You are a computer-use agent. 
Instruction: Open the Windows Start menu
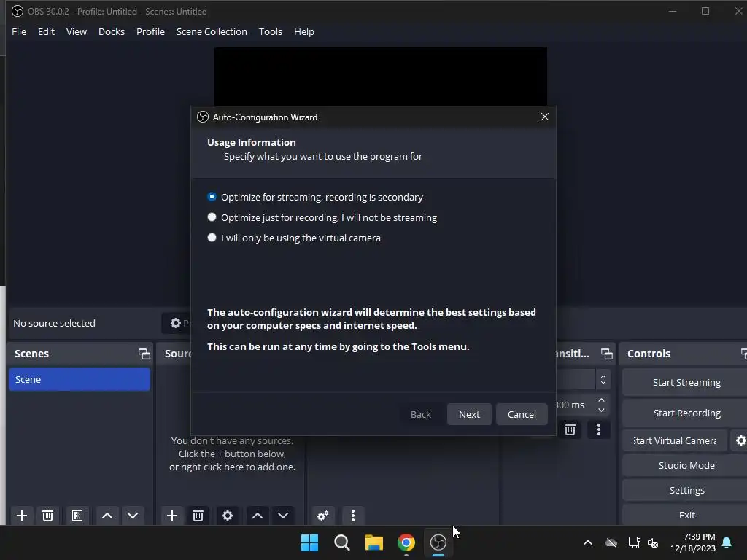(309, 542)
